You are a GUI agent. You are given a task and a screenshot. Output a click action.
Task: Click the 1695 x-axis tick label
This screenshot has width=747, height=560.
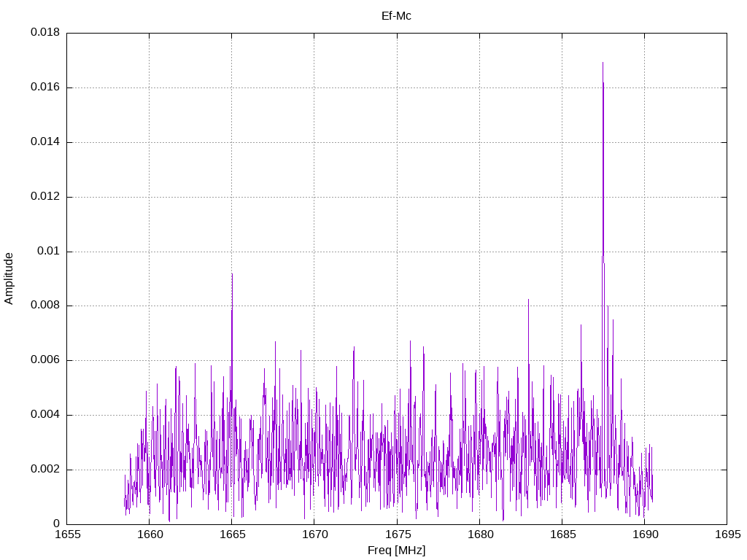727,534
